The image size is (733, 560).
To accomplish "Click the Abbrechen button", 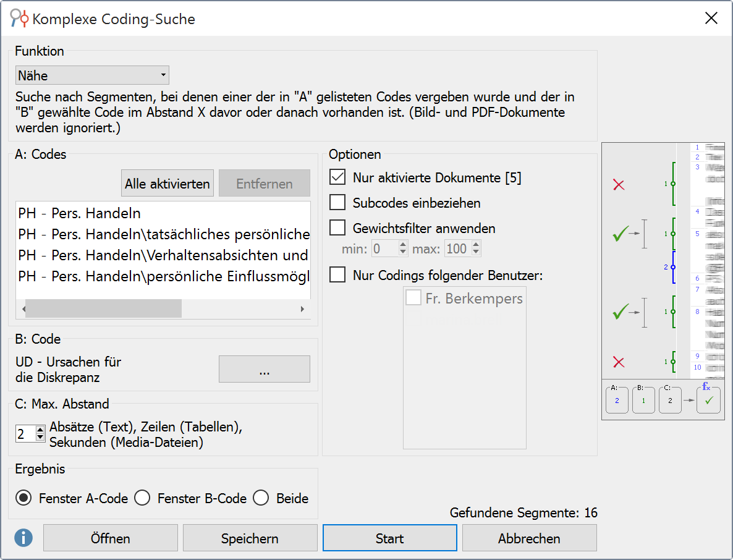I will point(529,538).
